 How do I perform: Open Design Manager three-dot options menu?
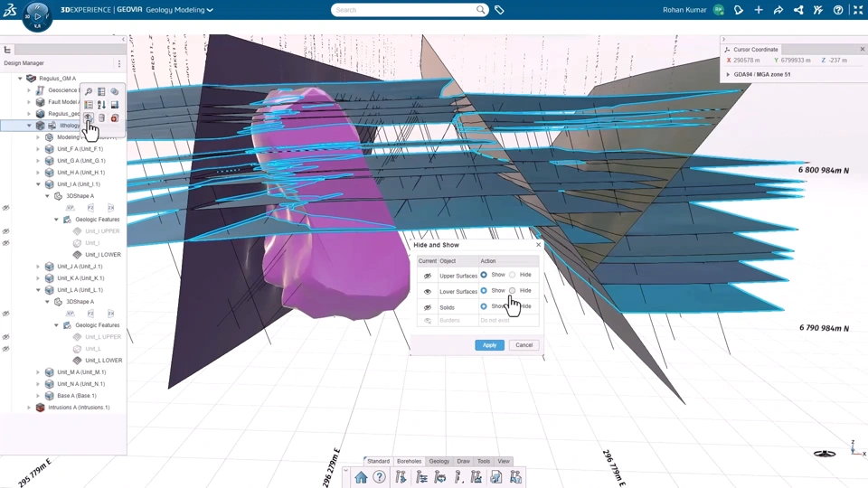(x=119, y=63)
